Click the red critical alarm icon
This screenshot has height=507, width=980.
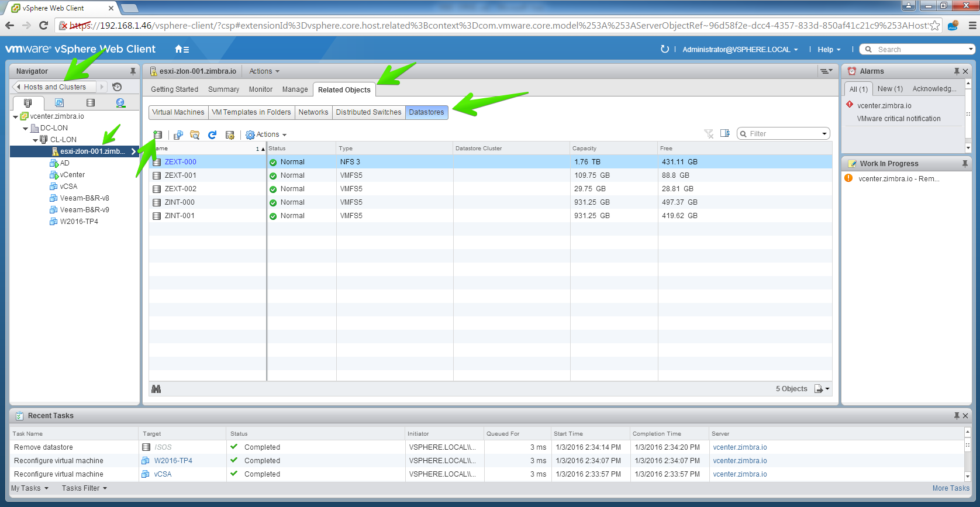point(850,105)
